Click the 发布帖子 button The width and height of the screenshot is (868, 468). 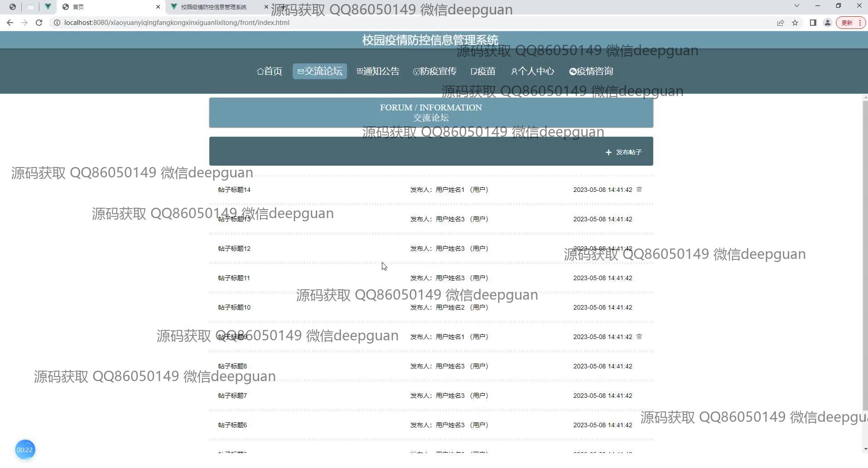click(623, 152)
